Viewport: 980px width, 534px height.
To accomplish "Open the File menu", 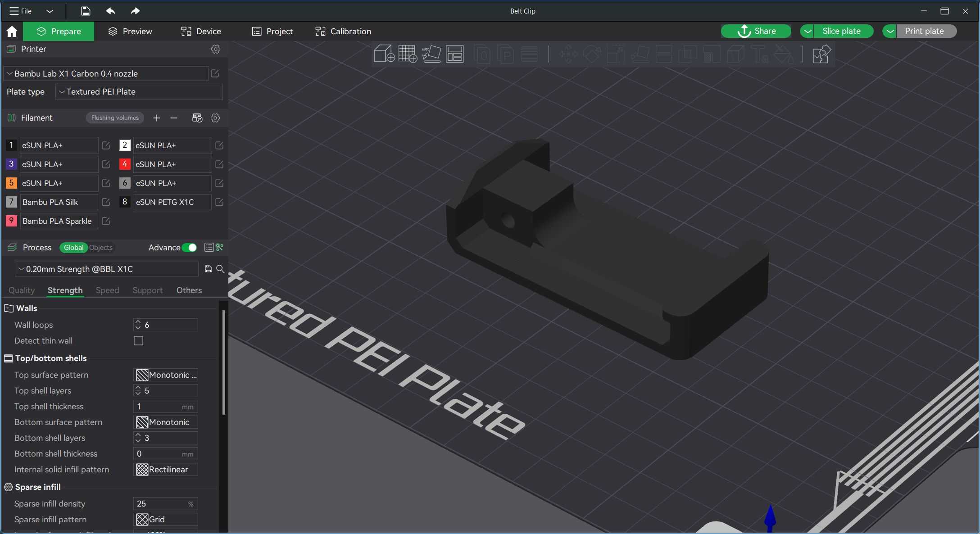I will 21,11.
